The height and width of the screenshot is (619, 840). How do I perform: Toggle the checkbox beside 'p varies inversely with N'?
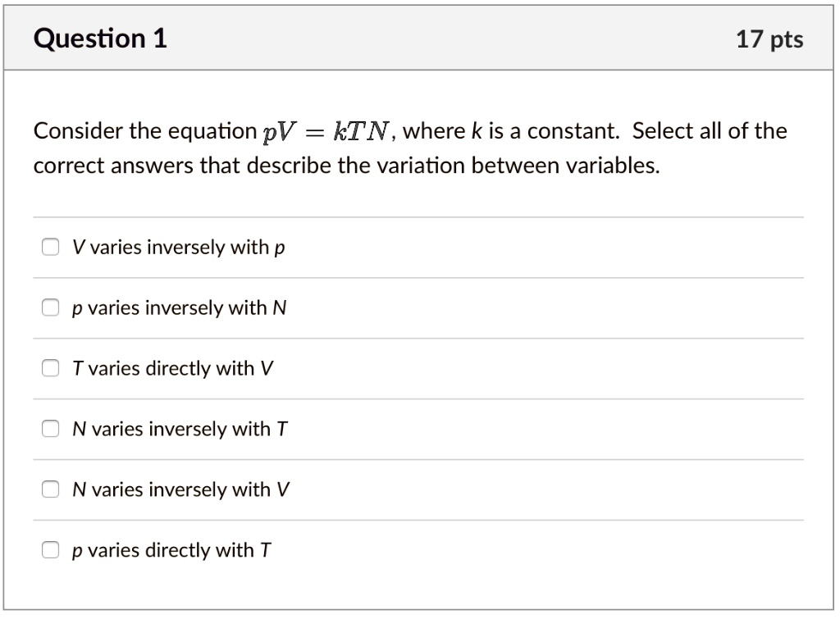(50, 306)
